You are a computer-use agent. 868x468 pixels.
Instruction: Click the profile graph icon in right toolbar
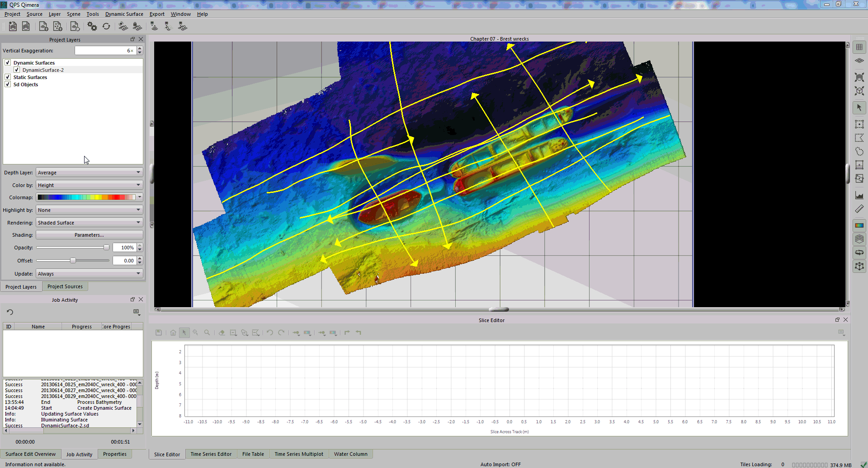(859, 196)
